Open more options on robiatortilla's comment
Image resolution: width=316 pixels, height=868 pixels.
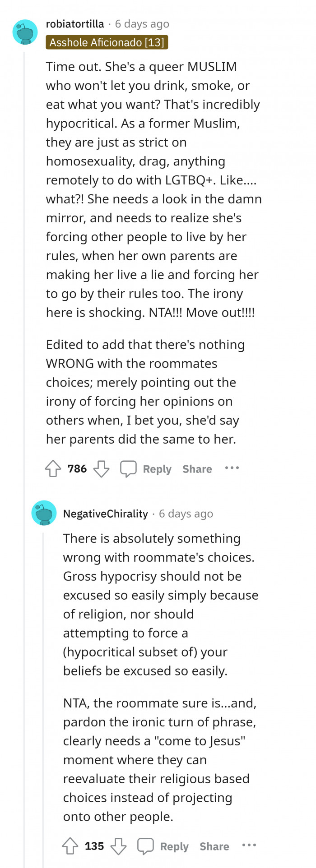232,468
